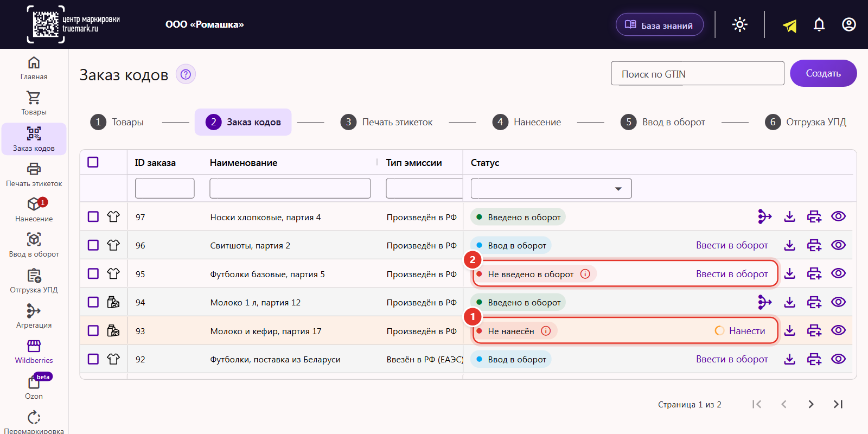Open Отгрузка УПД in sidebar

tap(34, 282)
